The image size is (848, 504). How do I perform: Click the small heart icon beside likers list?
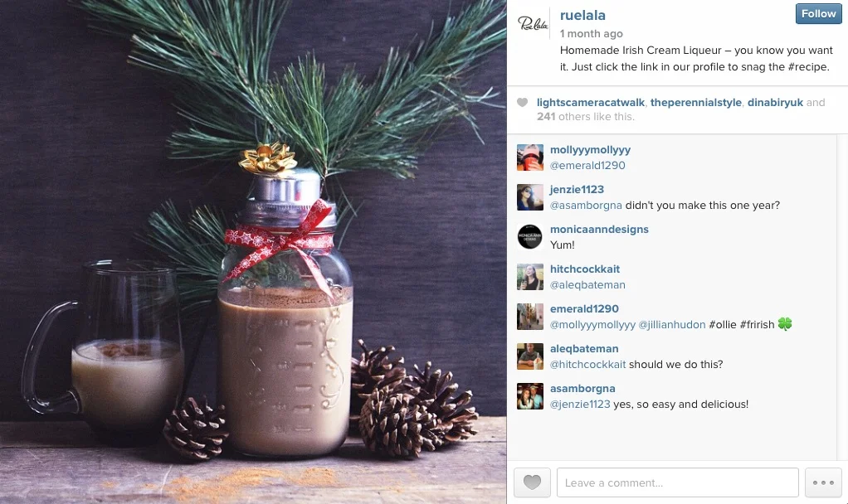coord(522,103)
